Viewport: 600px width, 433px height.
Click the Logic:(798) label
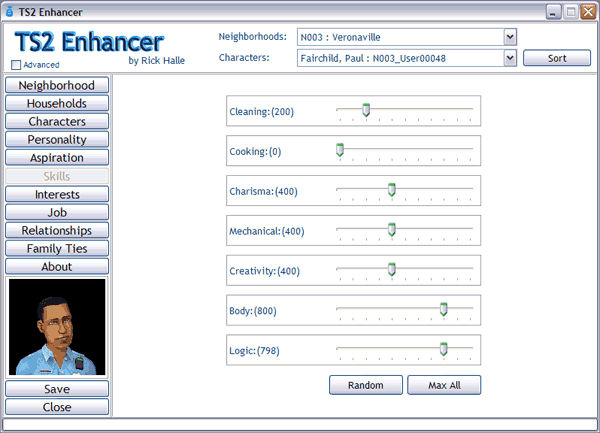[254, 350]
